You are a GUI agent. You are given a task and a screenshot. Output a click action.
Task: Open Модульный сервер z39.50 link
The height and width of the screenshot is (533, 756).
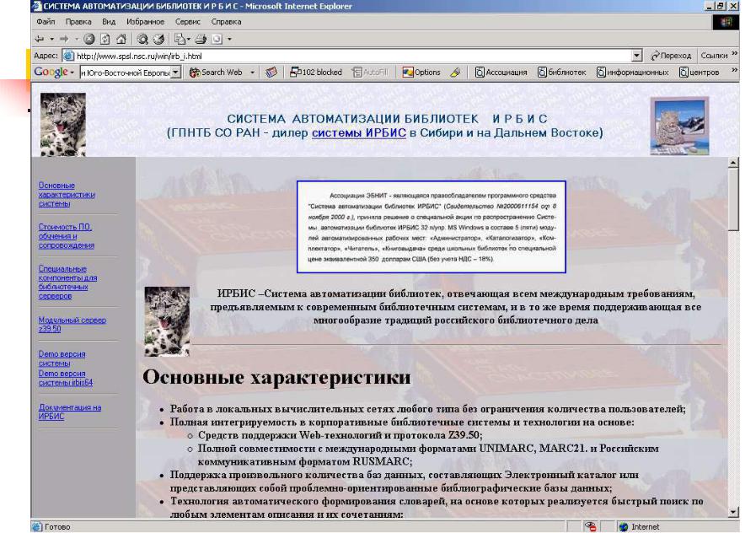coord(72,324)
